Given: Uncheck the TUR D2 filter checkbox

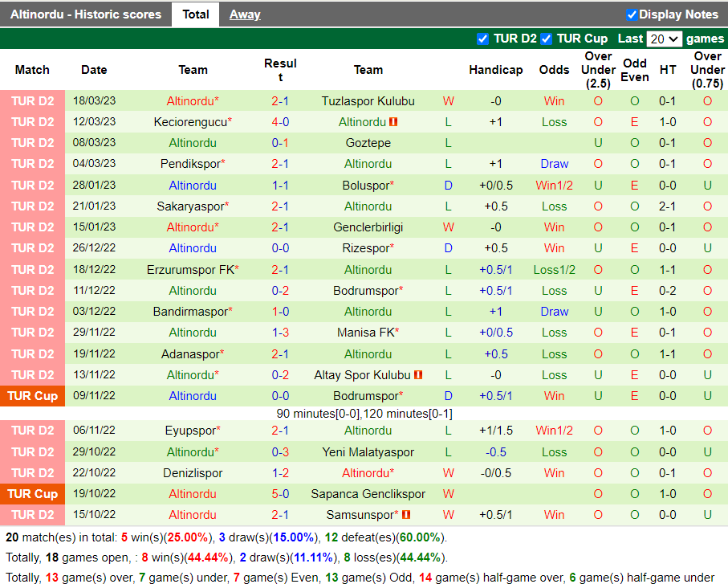Looking at the screenshot, I should pos(483,38).
